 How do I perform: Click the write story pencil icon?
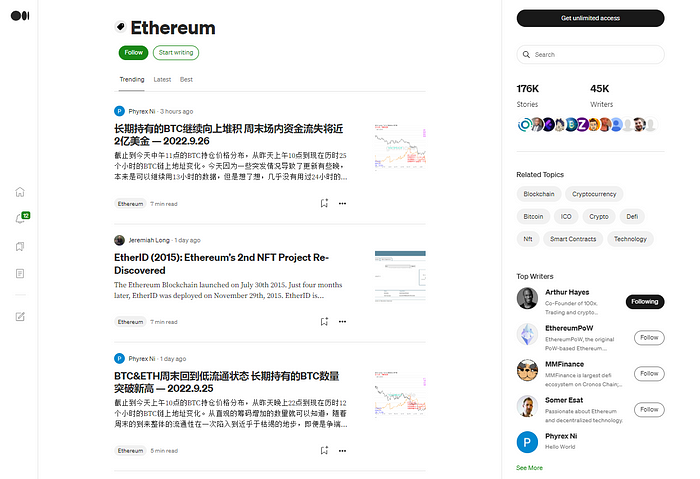tap(20, 317)
